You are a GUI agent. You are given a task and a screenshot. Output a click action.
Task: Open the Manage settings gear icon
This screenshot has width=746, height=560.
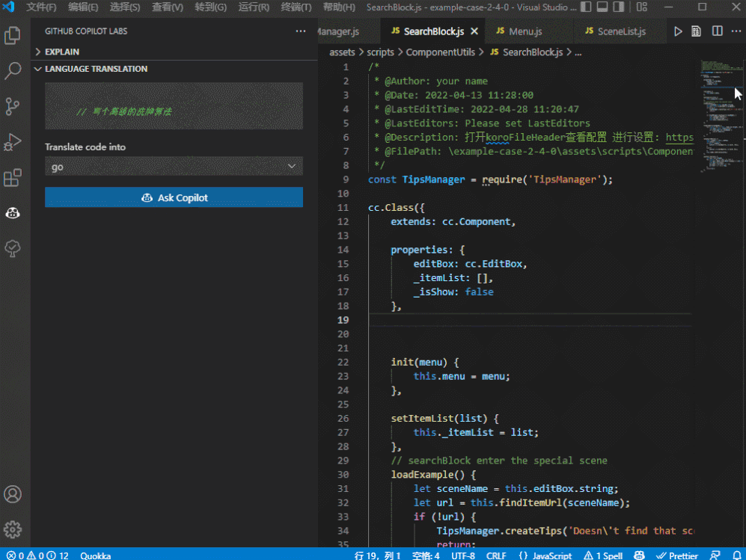click(x=13, y=529)
